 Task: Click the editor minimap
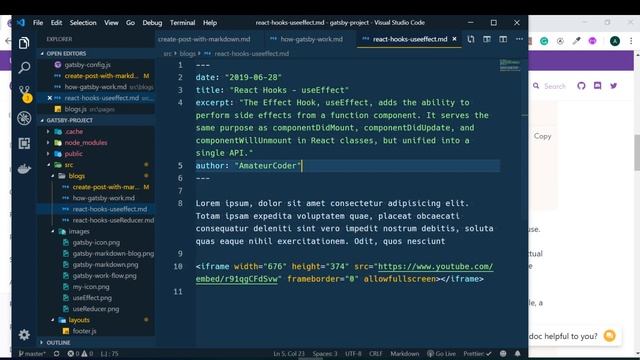[510, 65]
